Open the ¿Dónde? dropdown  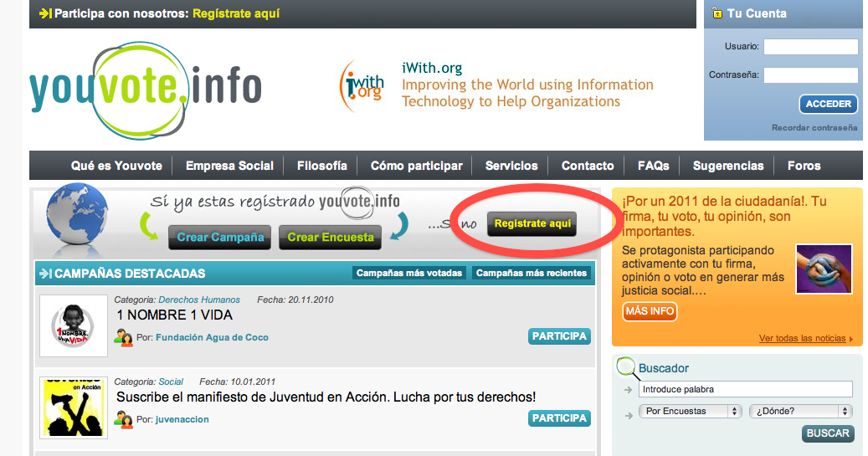click(x=800, y=411)
